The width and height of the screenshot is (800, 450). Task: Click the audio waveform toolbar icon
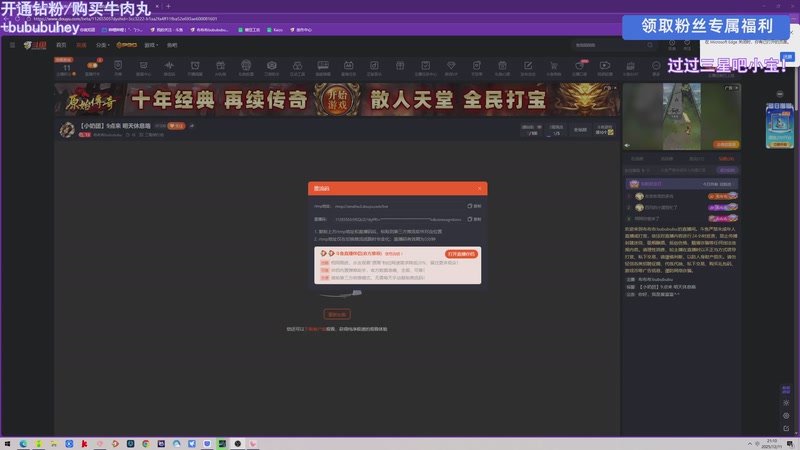click(x=169, y=65)
